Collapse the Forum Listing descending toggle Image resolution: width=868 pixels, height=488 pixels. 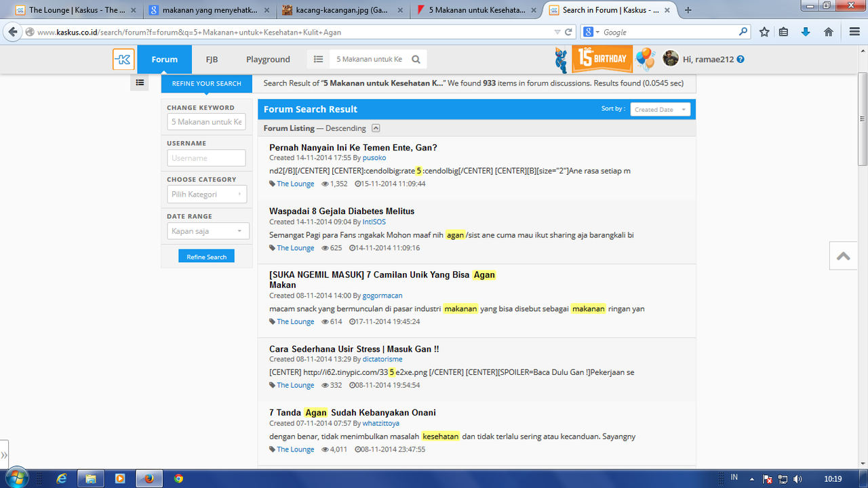[376, 128]
